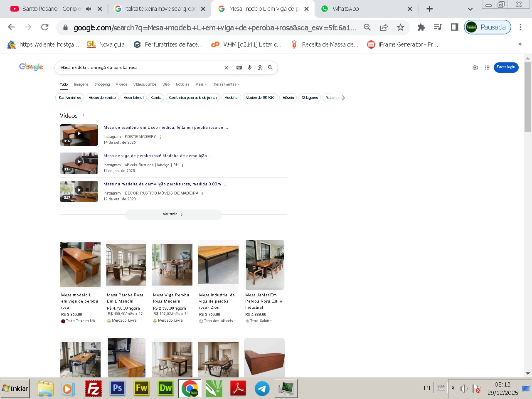Open the on-screen keyboard input tool

coord(239,67)
